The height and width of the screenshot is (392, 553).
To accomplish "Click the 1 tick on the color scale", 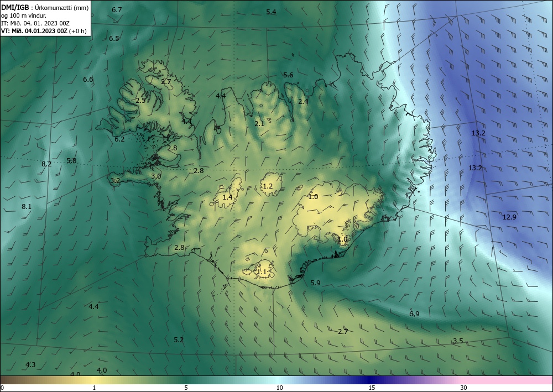I will click(94, 388).
